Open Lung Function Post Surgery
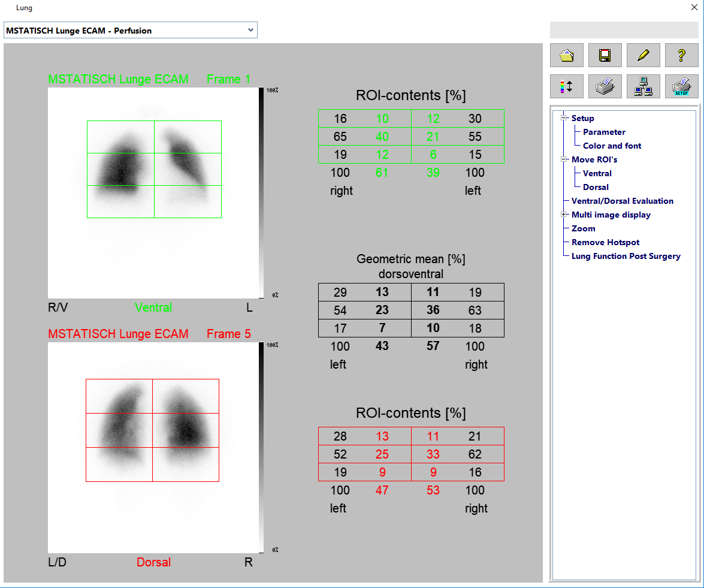 (x=626, y=256)
